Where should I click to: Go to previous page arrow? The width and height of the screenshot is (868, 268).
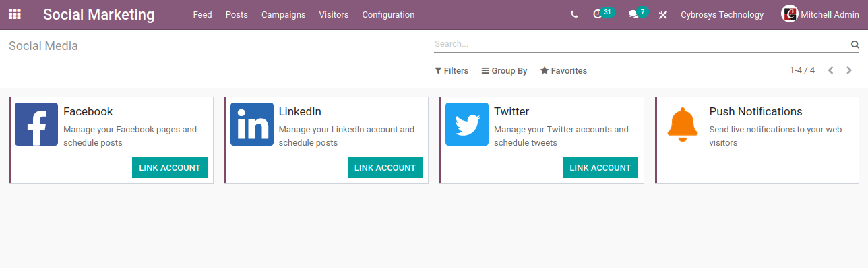click(831, 70)
